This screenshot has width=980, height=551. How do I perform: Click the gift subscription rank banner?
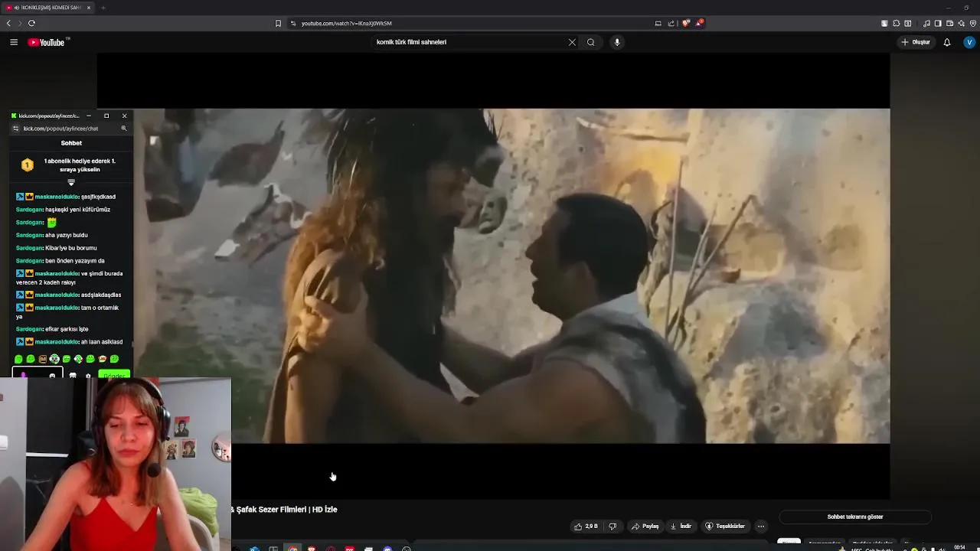tap(71, 165)
